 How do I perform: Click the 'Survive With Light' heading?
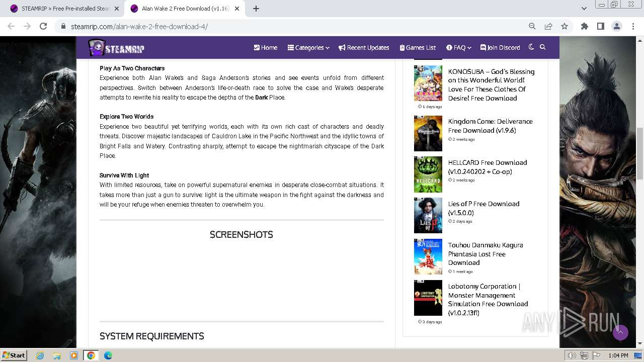[124, 175]
